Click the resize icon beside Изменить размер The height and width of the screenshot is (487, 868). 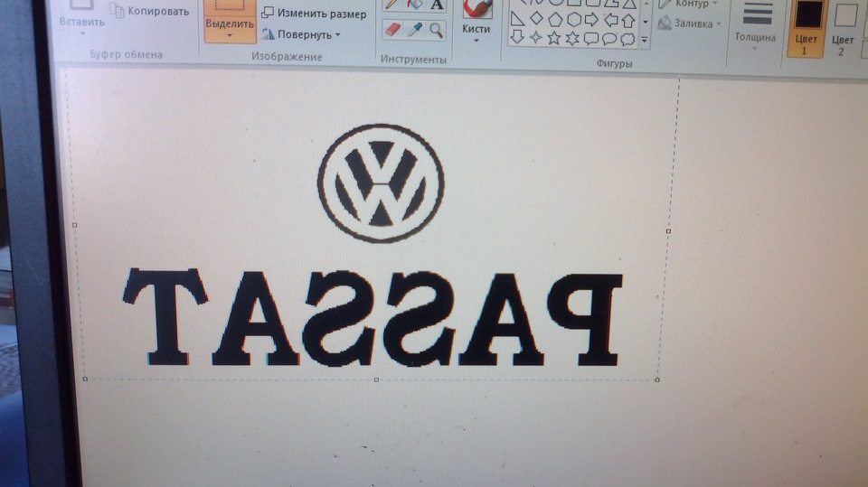268,12
